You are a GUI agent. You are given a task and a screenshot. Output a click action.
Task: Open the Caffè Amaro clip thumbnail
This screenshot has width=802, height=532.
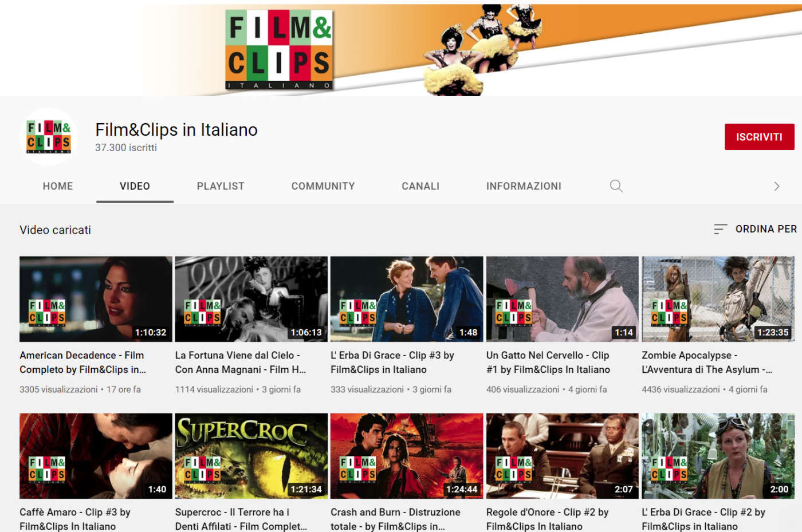tap(95, 456)
